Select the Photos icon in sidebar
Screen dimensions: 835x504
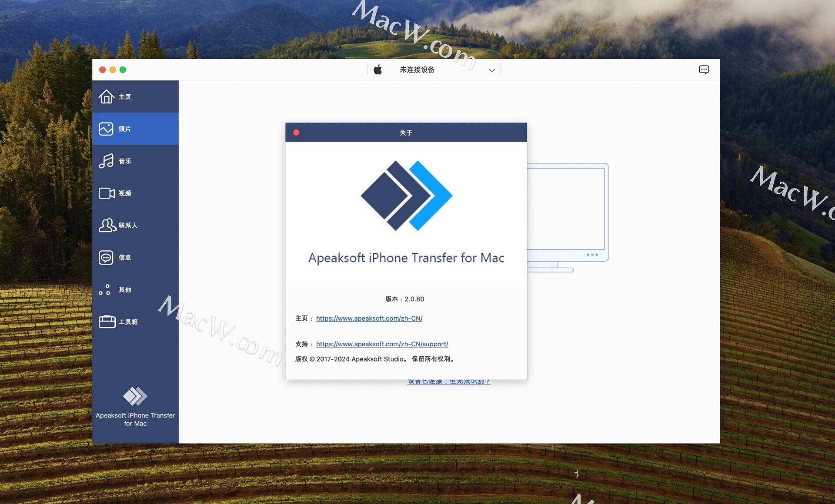[x=106, y=129]
